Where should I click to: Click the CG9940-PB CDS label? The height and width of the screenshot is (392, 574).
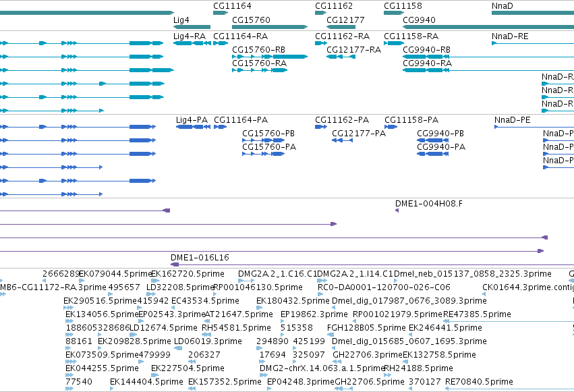440,134
